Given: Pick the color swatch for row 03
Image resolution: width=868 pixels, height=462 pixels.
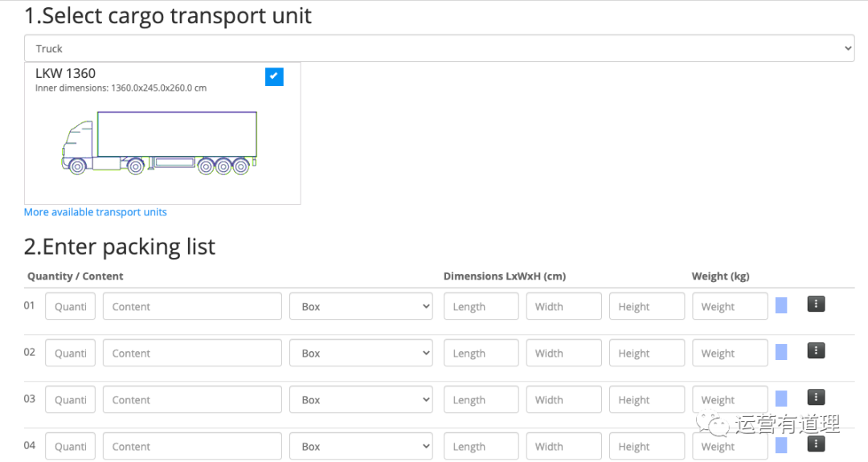Looking at the screenshot, I should point(781,398).
